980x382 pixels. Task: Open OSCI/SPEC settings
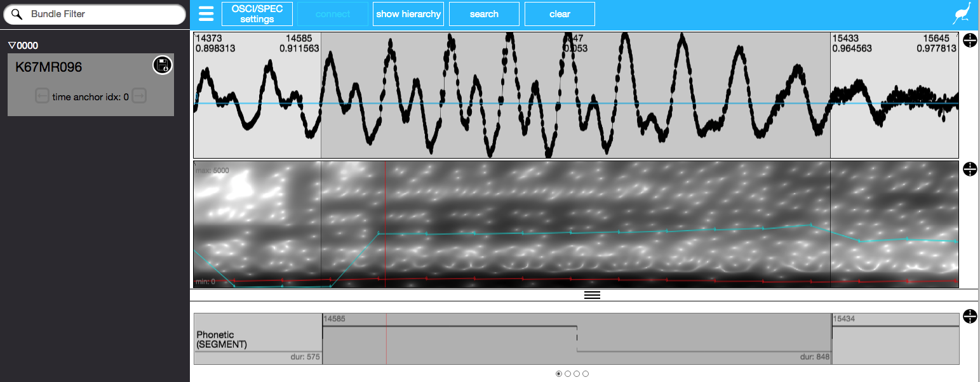coord(257,14)
